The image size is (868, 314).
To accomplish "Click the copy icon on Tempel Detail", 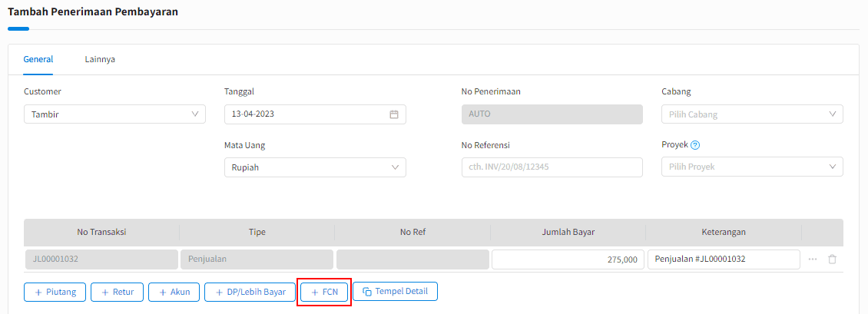I will 367,292.
